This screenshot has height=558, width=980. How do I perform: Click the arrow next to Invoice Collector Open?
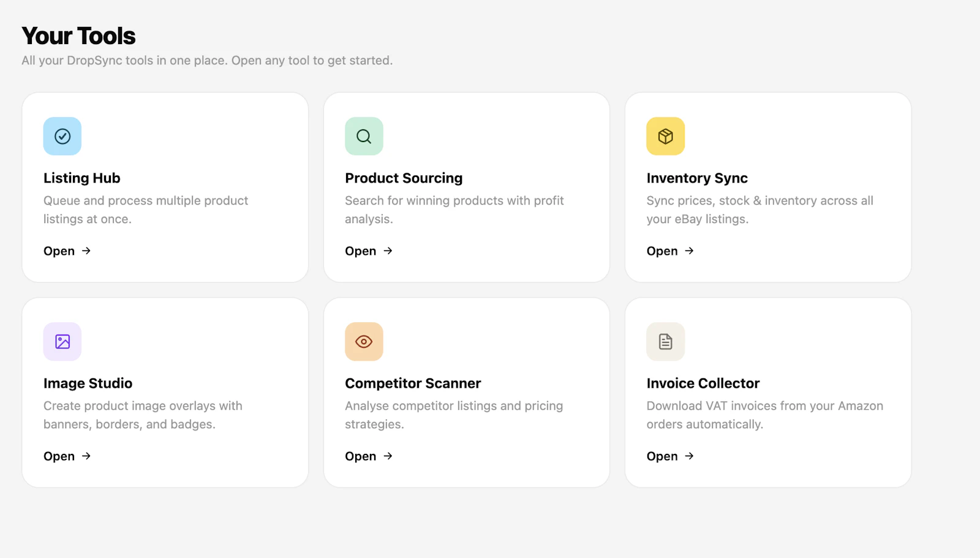[689, 456]
